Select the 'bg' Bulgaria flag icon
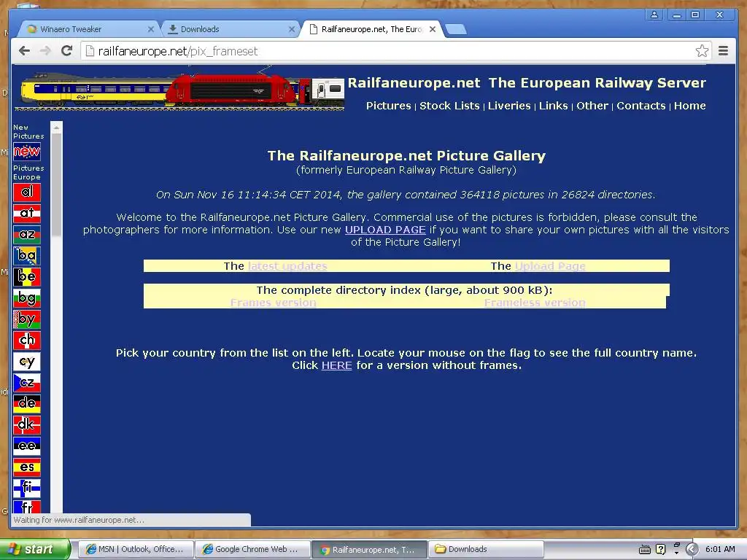The image size is (747, 560). (x=27, y=298)
